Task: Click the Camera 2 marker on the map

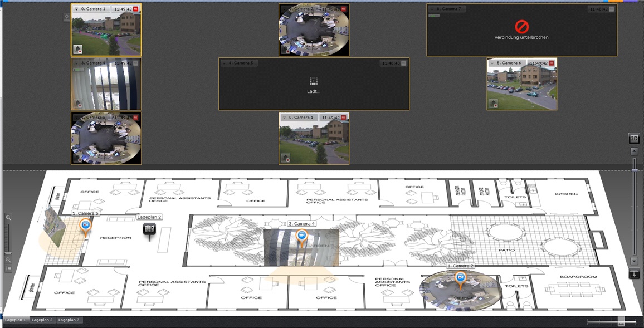Action: click(460, 279)
